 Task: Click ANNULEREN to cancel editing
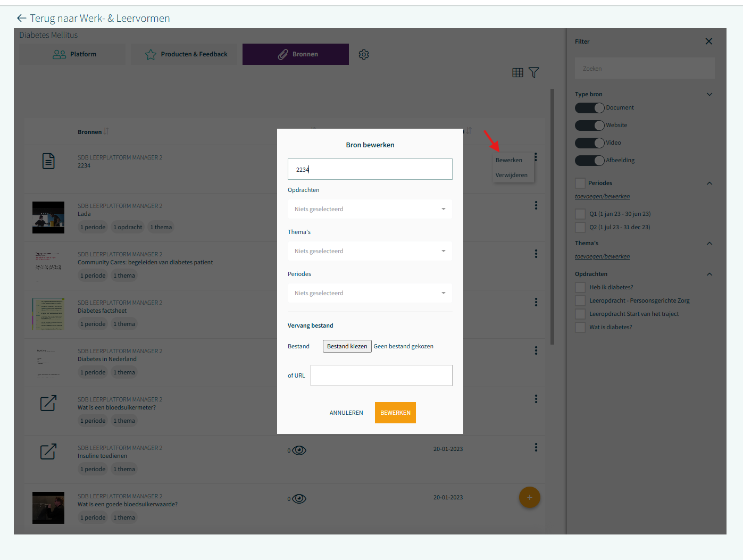tap(346, 413)
